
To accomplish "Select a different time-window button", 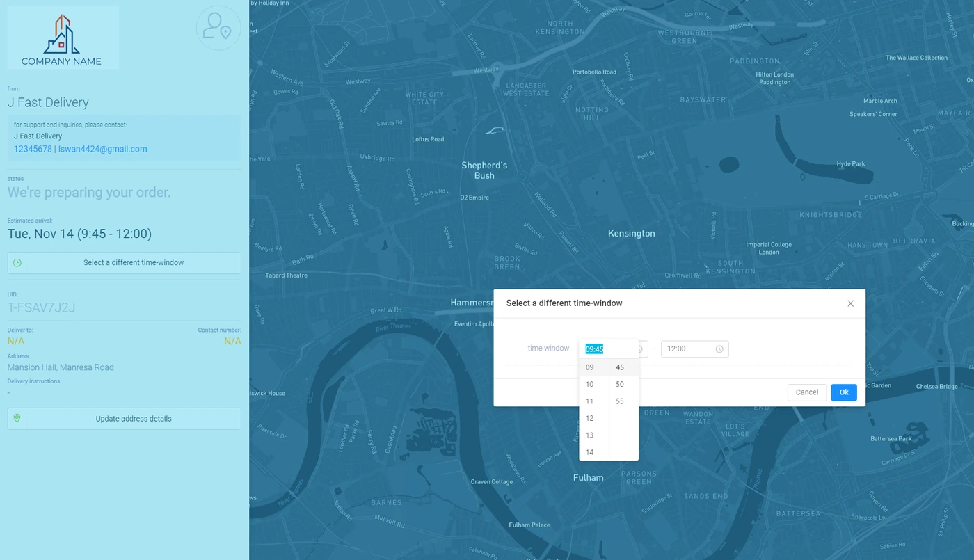I will (x=125, y=263).
